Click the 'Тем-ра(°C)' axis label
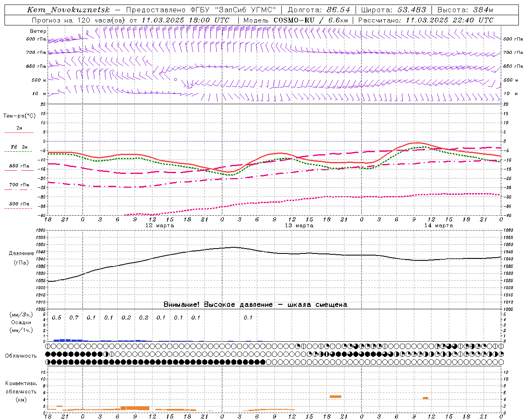This screenshot has width=525, height=420. coord(19,116)
